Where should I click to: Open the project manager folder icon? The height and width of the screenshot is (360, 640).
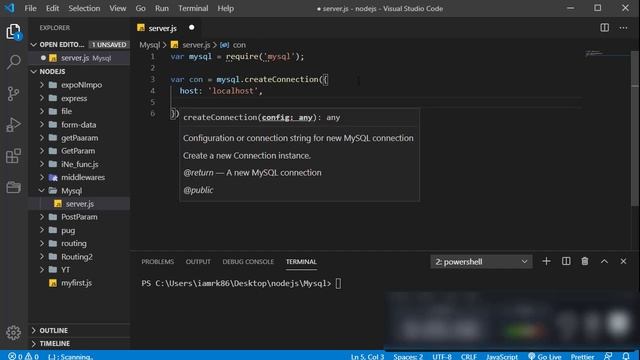13,187
